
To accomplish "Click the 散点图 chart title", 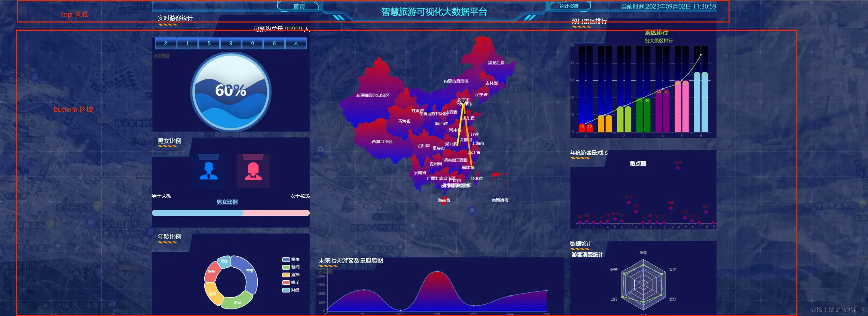I will [638, 164].
